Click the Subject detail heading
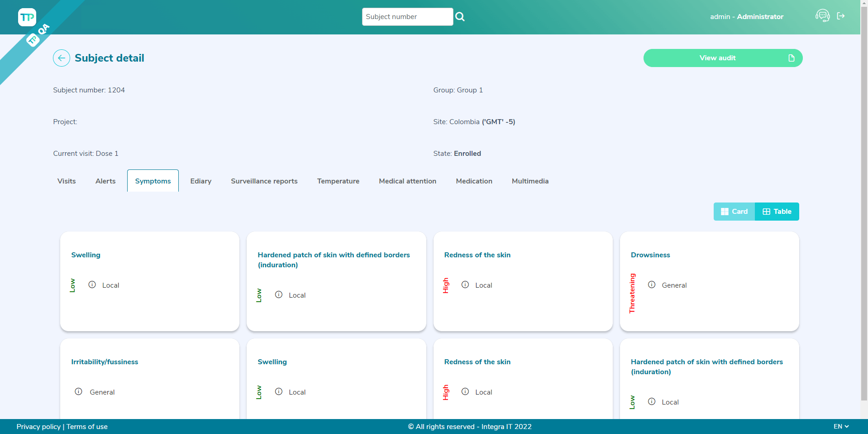Viewport: 868px width, 434px height. click(x=110, y=58)
